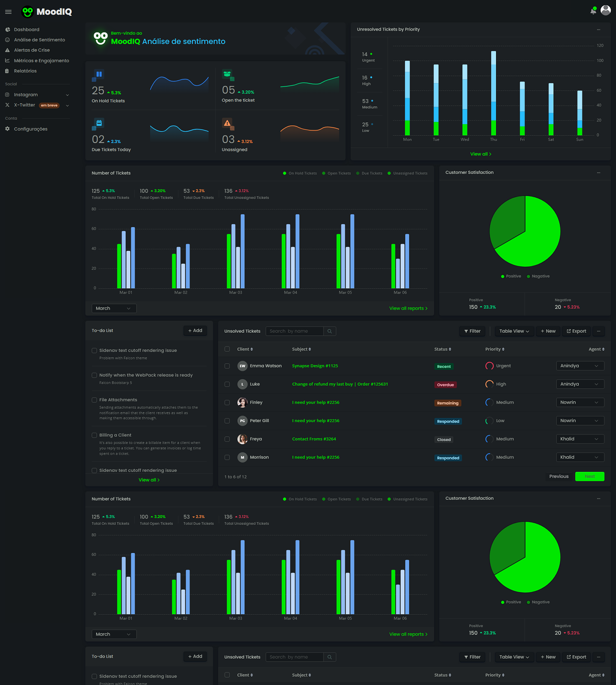Check the File Attachments to-do item
This screenshot has height=685, width=616.
click(x=94, y=400)
